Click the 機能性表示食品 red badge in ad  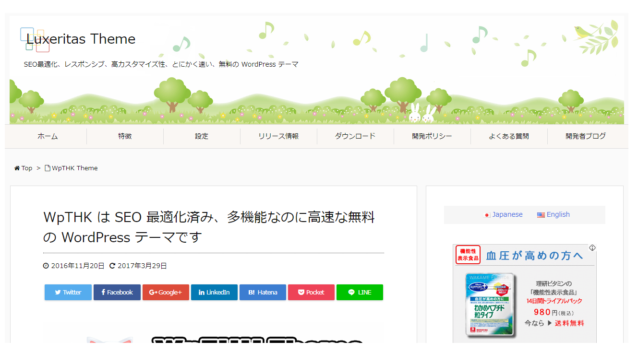(x=469, y=255)
